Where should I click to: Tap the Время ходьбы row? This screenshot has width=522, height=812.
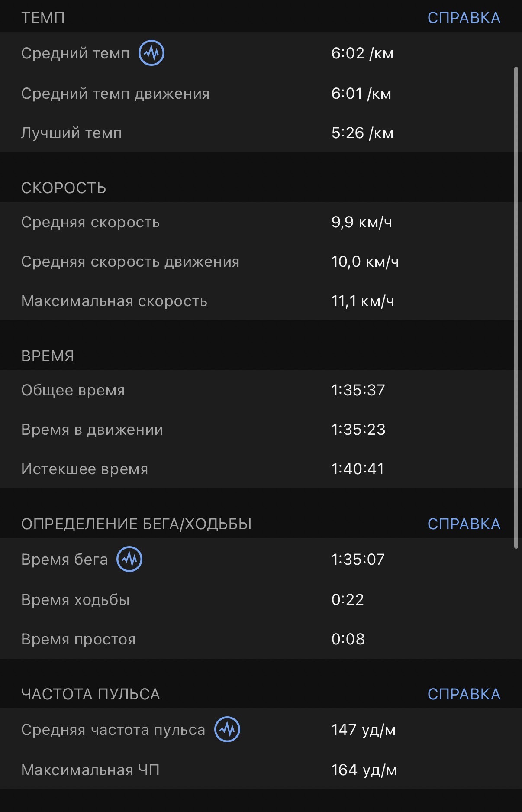click(261, 599)
